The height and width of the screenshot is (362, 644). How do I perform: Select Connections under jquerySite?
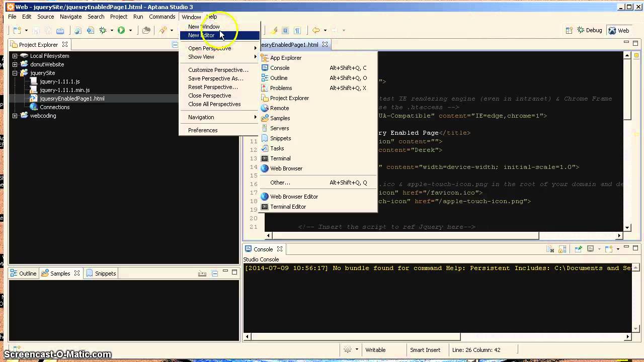55,107
